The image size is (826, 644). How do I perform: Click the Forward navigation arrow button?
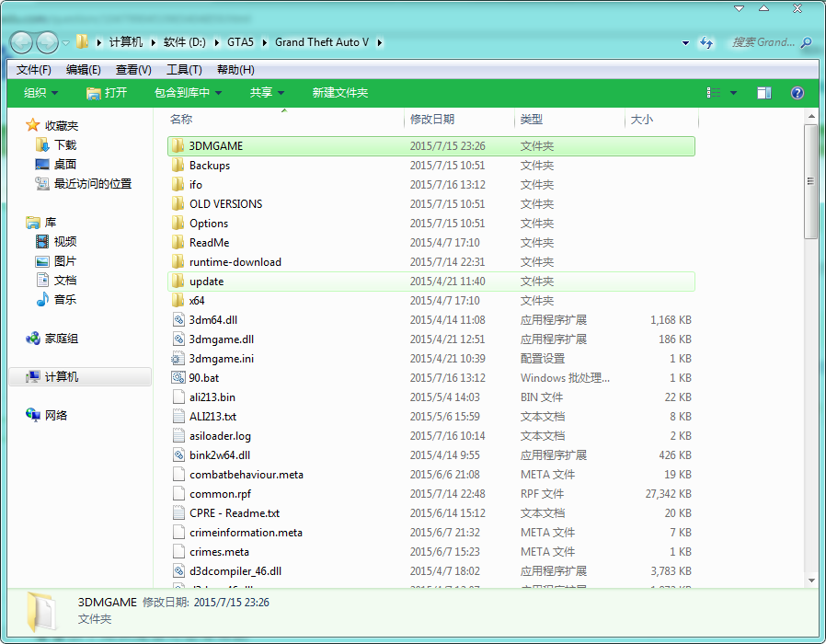click(x=48, y=42)
